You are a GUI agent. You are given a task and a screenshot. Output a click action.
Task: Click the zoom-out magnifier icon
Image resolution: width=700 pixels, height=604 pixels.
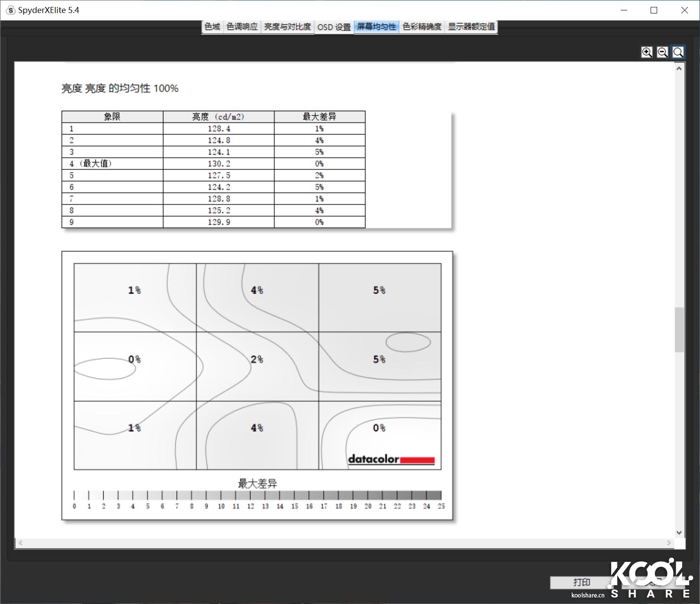click(x=662, y=52)
